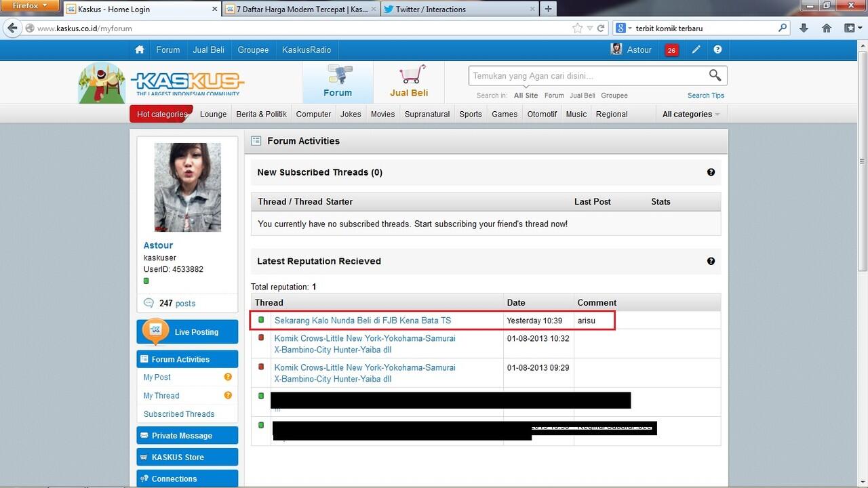The image size is (868, 488).
Task: Open the notifications badge showing 26
Action: click(671, 50)
